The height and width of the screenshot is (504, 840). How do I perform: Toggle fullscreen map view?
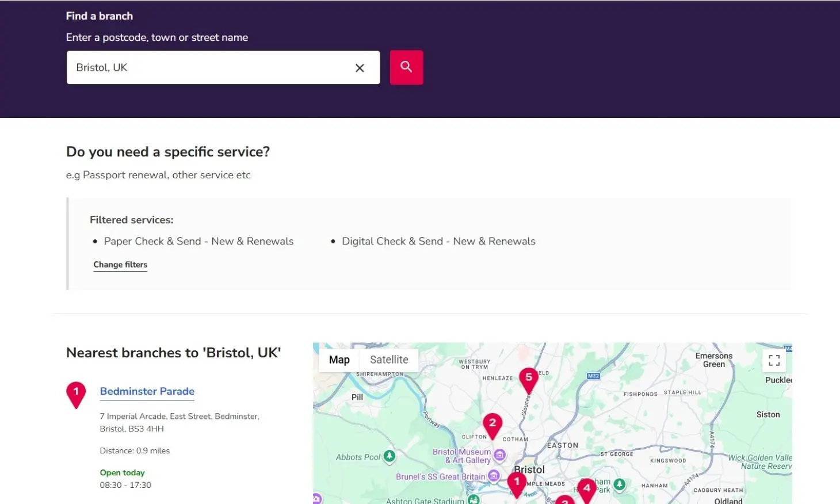tap(774, 360)
